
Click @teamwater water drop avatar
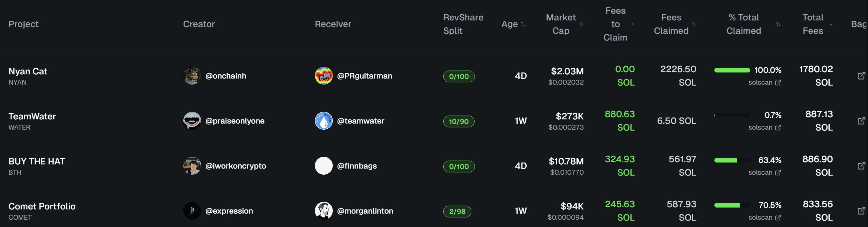point(324,121)
